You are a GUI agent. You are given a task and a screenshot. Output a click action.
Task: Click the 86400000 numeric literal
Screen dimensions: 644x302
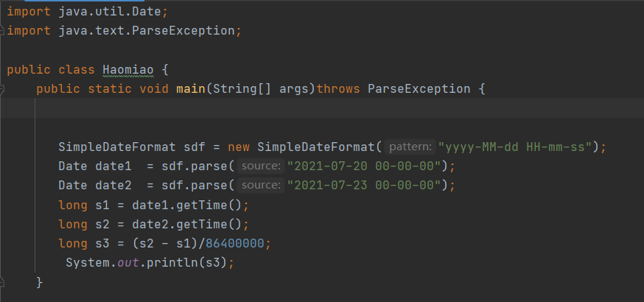pyautogui.click(x=234, y=244)
